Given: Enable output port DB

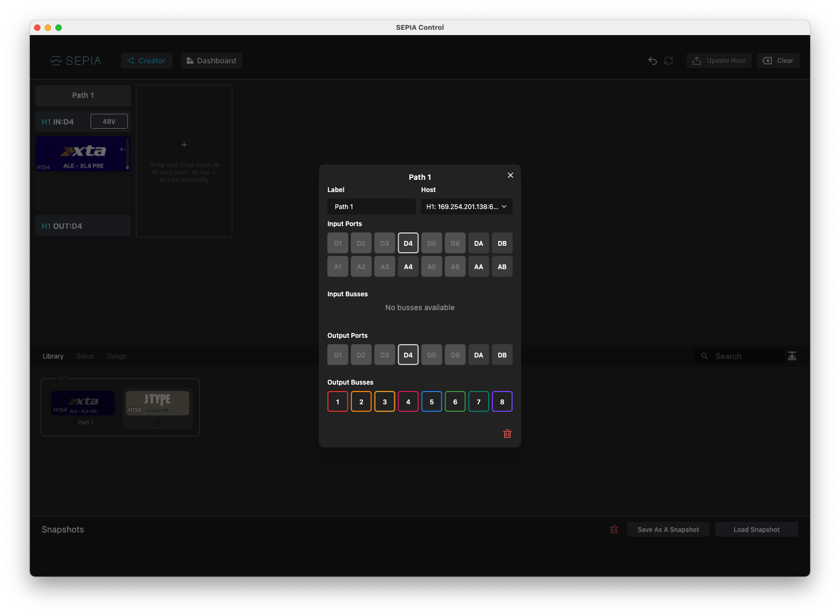Looking at the screenshot, I should coord(501,355).
